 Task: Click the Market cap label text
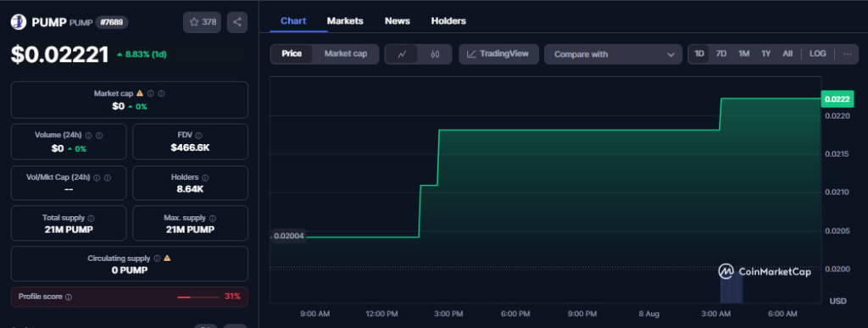tap(114, 93)
